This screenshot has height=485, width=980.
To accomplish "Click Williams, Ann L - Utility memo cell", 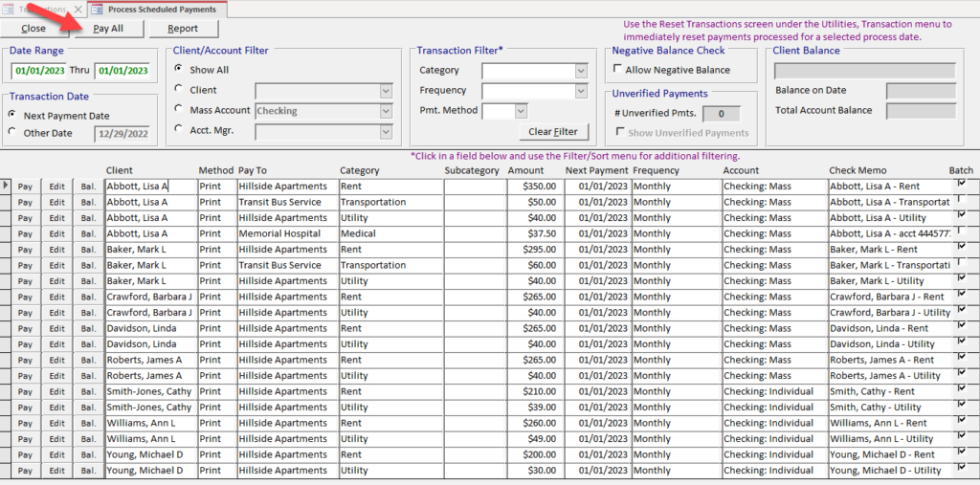I will [x=890, y=439].
